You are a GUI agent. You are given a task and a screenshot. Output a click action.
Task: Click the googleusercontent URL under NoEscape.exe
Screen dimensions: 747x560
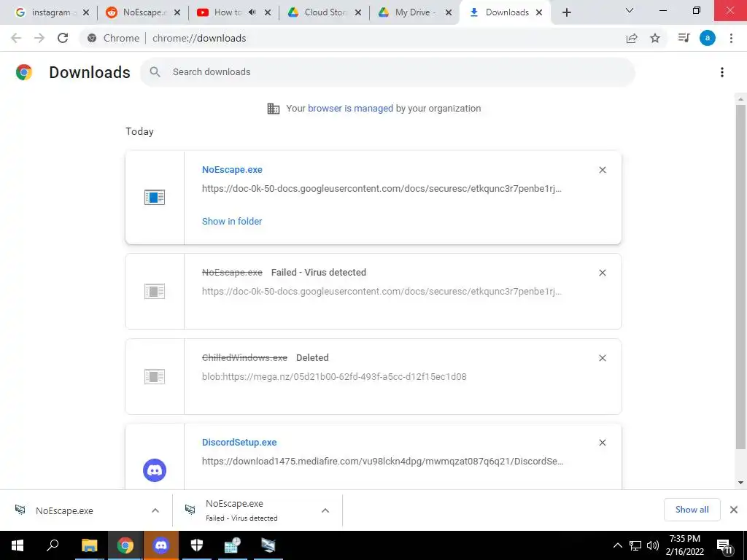382,189
